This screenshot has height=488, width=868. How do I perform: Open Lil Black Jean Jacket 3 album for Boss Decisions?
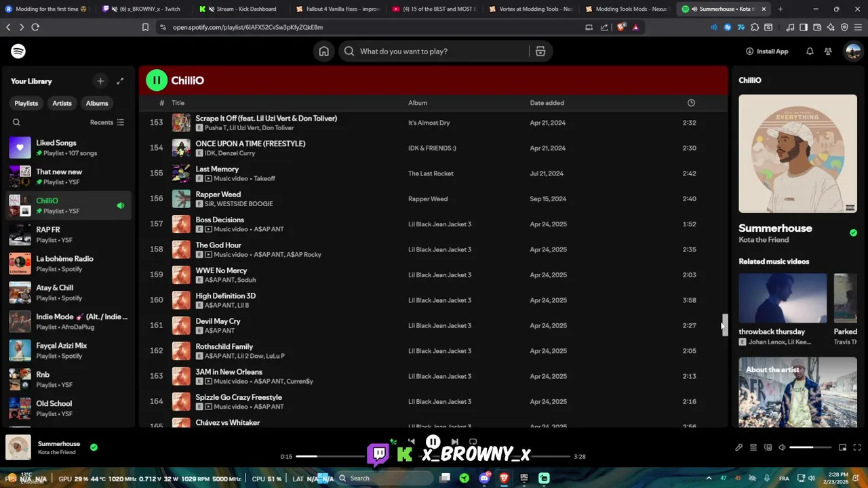pos(439,224)
